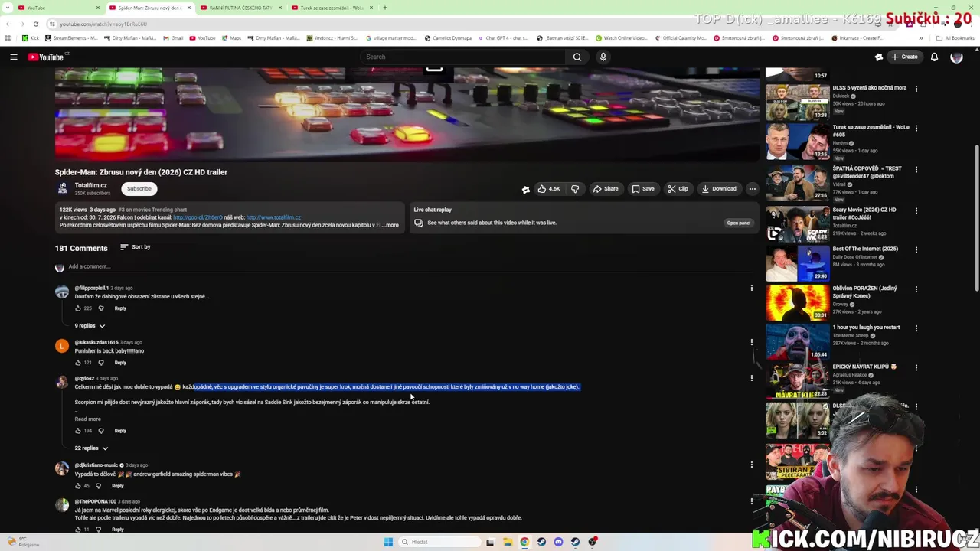Open the DLSS 5 recommended video thumbnail
Screen dimensions: 980x551
[x=797, y=103]
